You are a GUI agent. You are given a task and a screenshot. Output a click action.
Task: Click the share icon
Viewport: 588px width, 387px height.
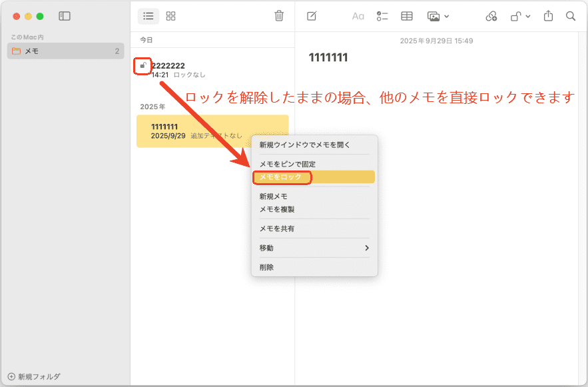[x=548, y=16]
